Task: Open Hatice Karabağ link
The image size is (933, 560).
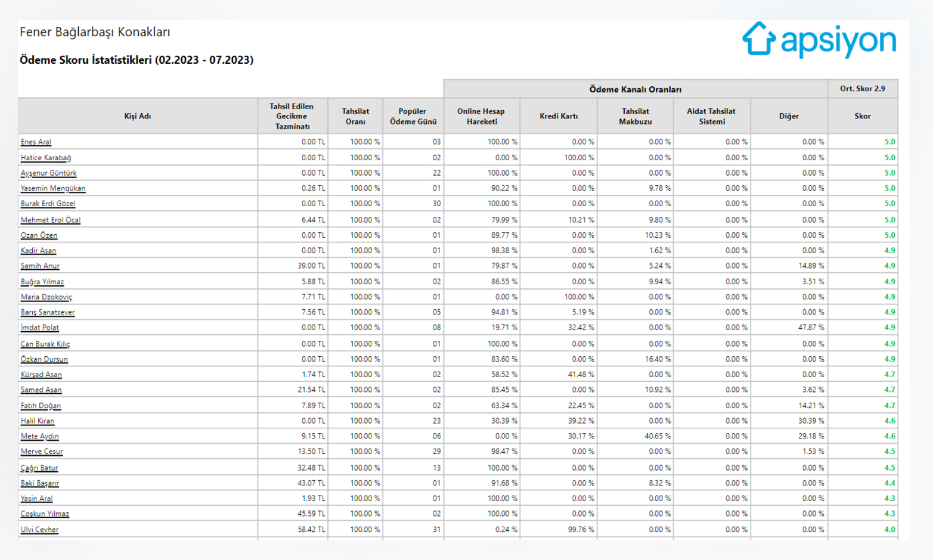Action: 46,158
